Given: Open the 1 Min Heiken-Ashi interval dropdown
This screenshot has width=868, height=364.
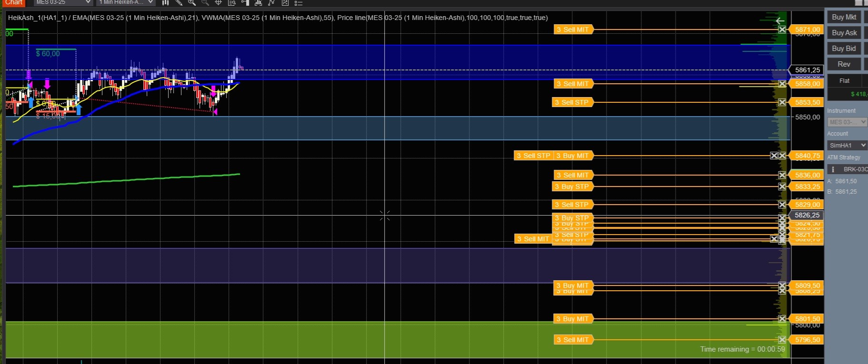Looking at the screenshot, I should [x=126, y=2].
